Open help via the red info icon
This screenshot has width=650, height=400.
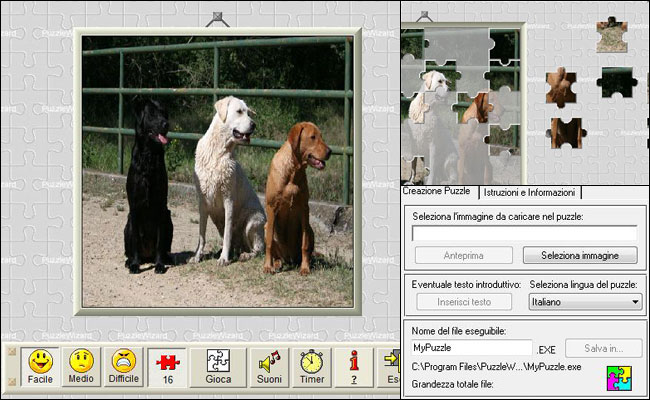pos(353,366)
